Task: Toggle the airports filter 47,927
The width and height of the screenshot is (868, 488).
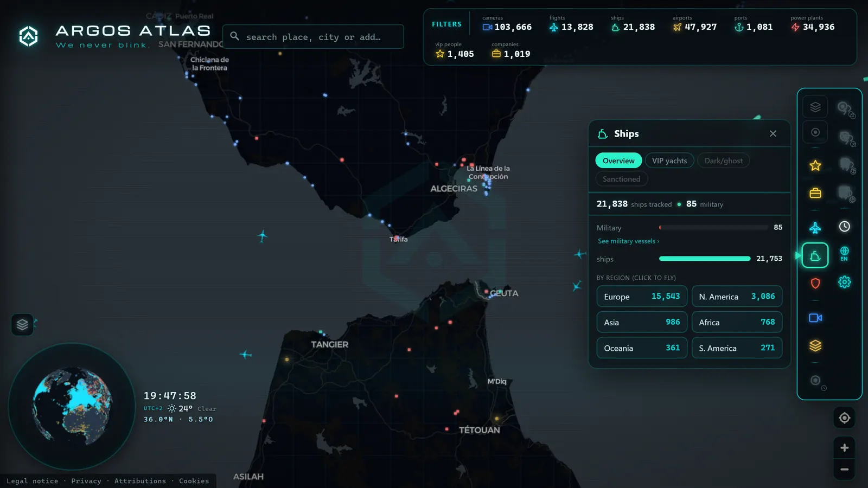Action: pyautogui.click(x=695, y=23)
